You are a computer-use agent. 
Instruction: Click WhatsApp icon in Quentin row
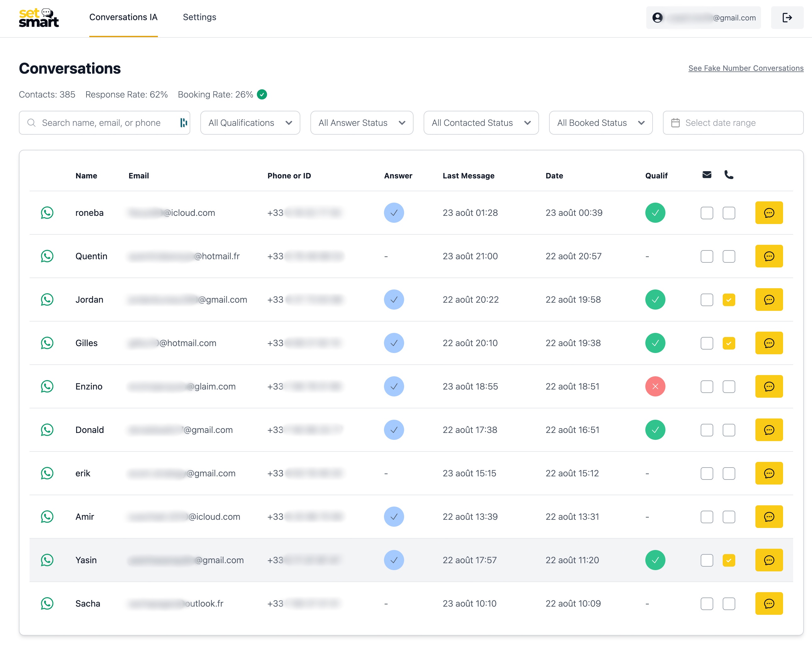point(47,256)
